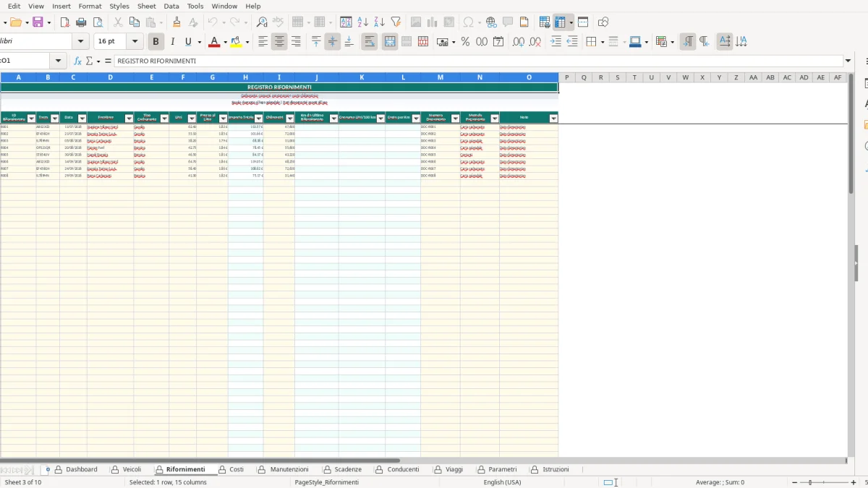The image size is (868, 488).
Task: Toggle Center Horizontally alignment
Action: (x=279, y=42)
